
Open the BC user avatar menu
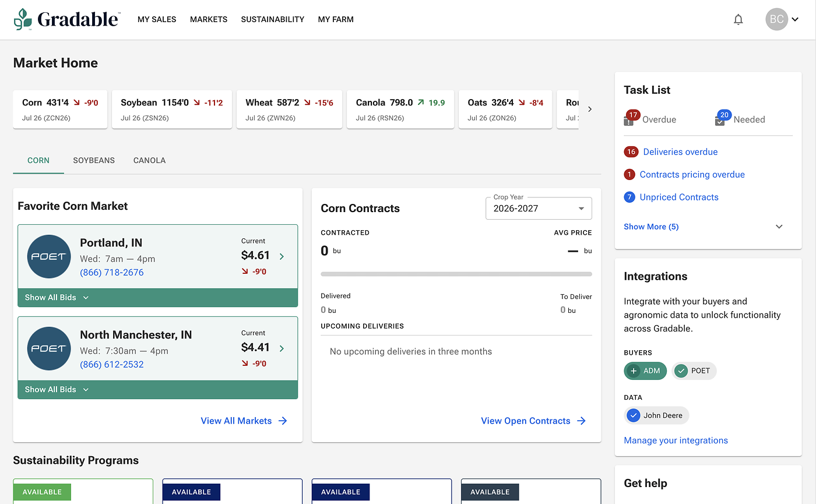pyautogui.click(x=776, y=19)
